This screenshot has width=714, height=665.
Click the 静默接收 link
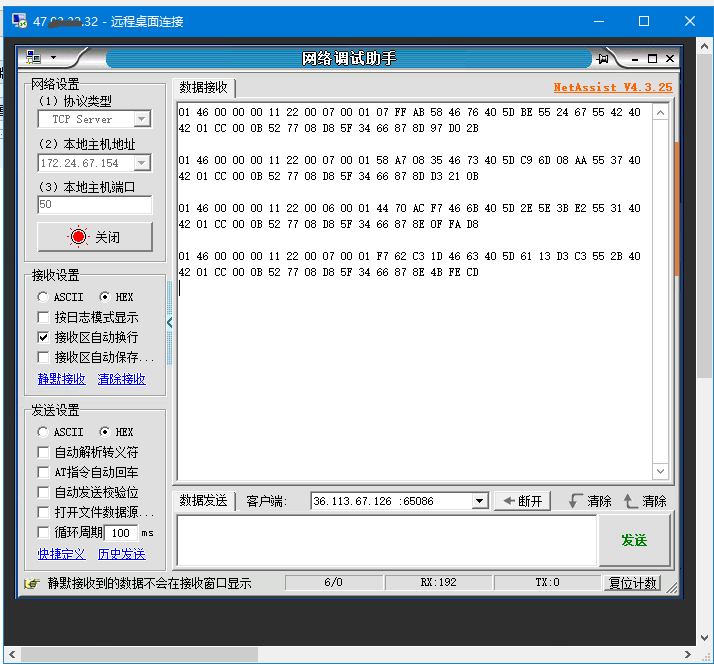coord(61,379)
